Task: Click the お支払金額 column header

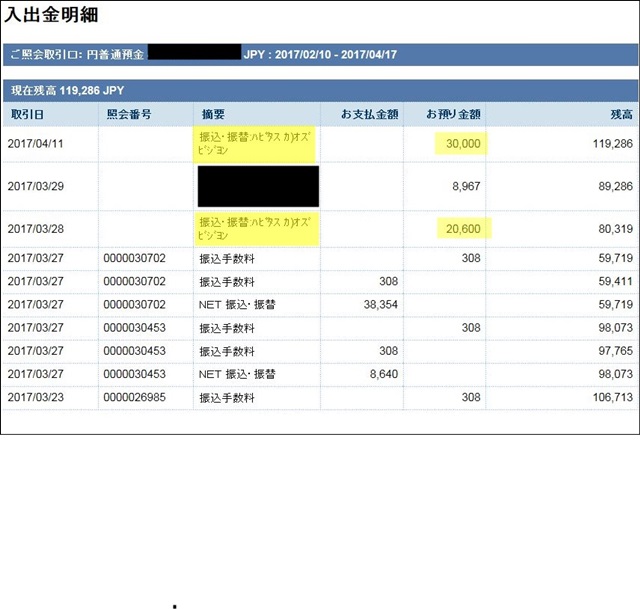Action: tap(369, 114)
